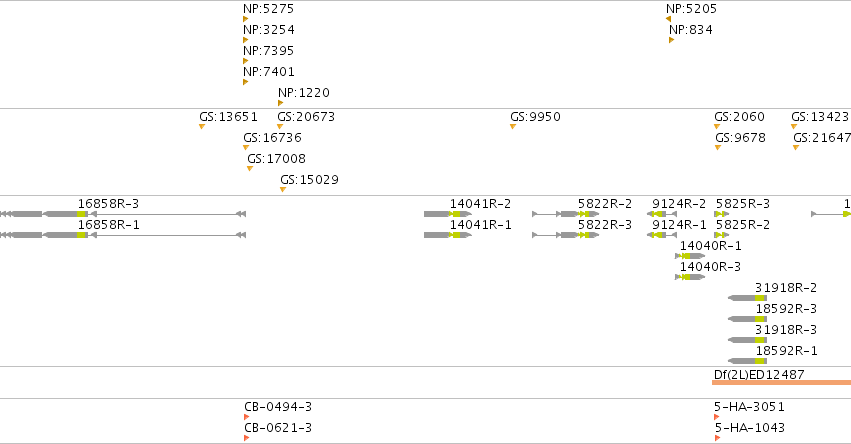Click the GS:17008 insertion label

coord(277,159)
